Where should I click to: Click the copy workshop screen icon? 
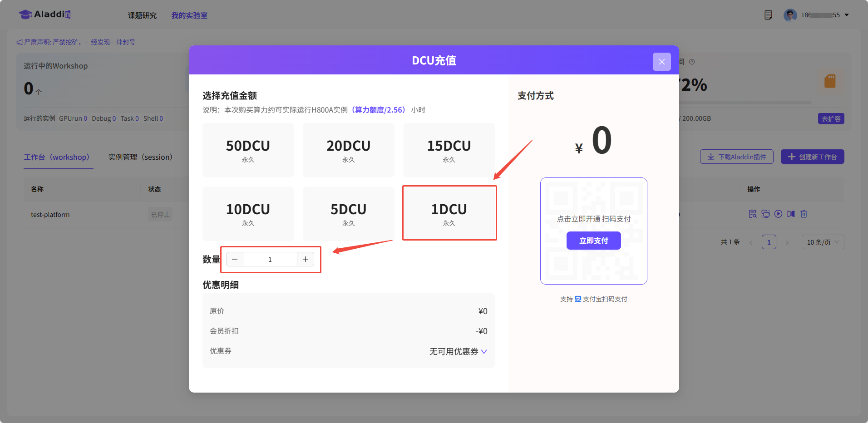(765, 214)
